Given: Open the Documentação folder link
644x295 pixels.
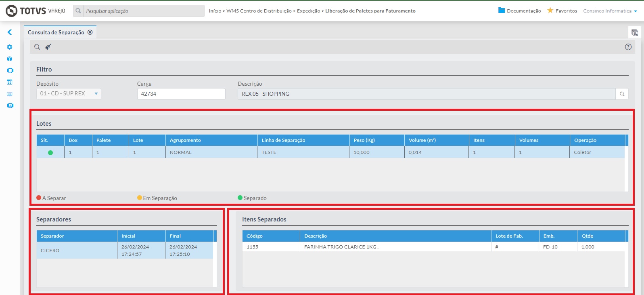Looking at the screenshot, I should point(519,11).
